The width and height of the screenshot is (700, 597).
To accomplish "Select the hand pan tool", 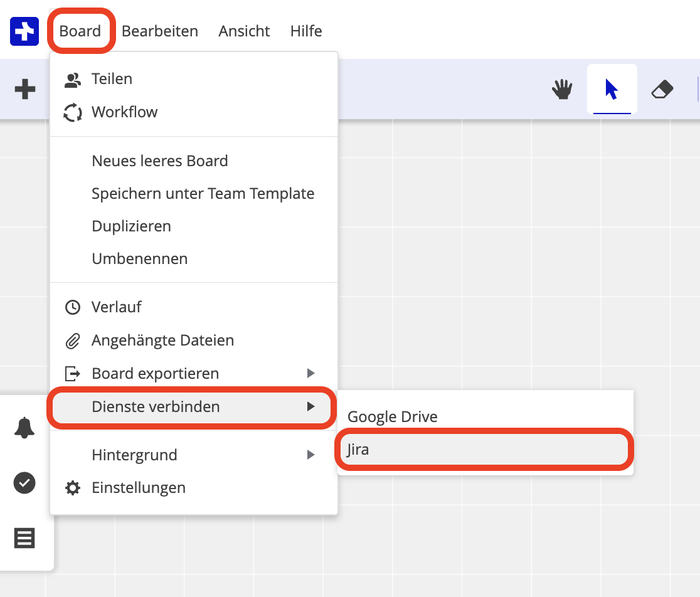I will [x=563, y=90].
